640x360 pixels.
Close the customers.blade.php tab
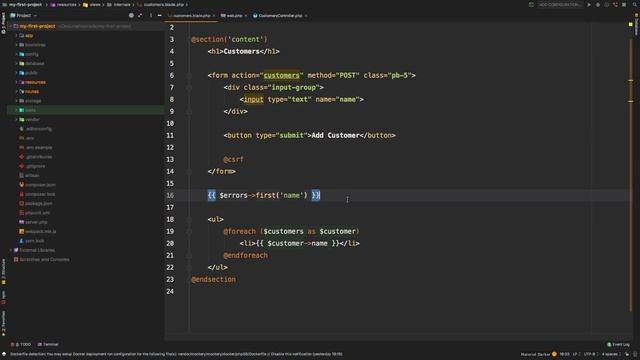pyautogui.click(x=214, y=16)
